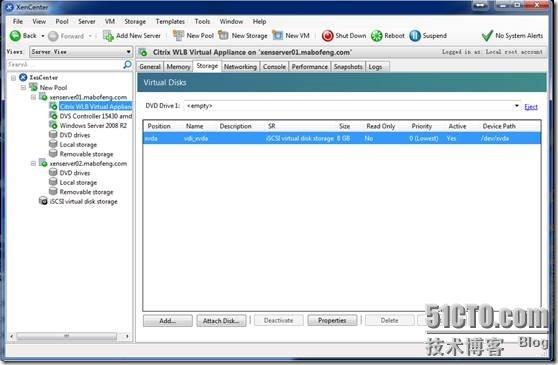558x365 pixels.
Task: Click the Citrix WLB Virtual Appliance VM icon
Action: [x=53, y=106]
